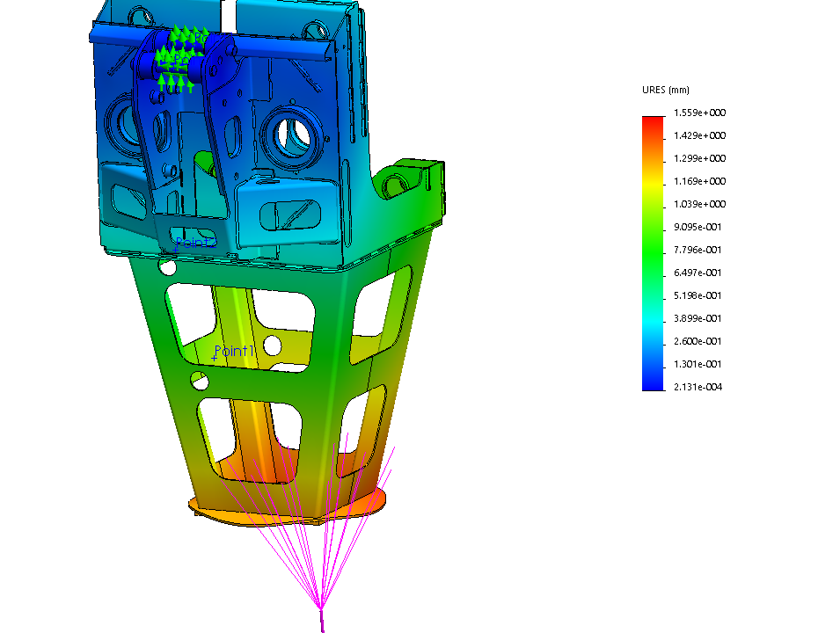Click the blue bottom of the color legend
The width and height of the screenshot is (840, 633).
(x=654, y=382)
